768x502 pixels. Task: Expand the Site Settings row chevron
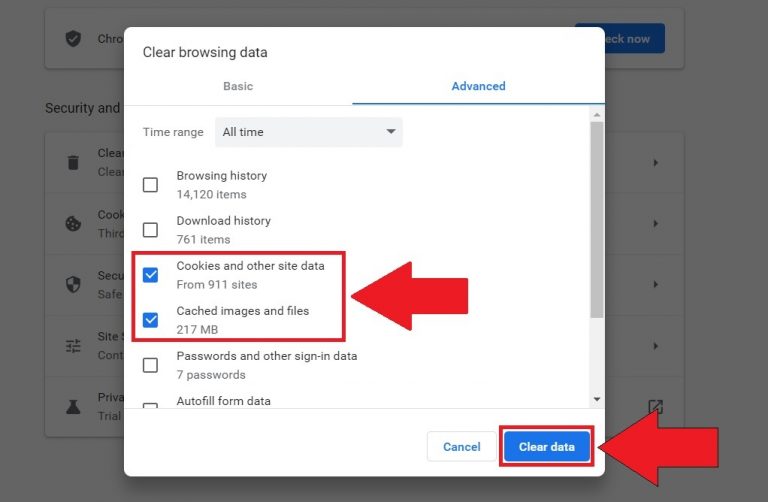pos(656,346)
